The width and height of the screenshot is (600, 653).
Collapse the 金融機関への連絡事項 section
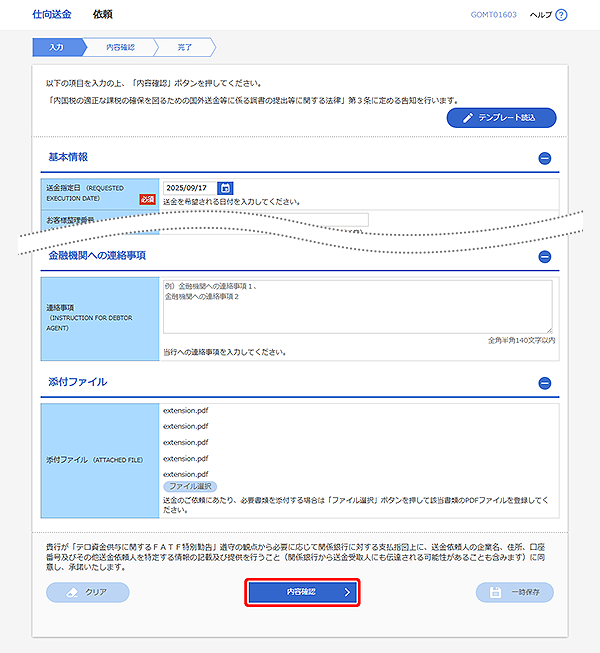545,257
